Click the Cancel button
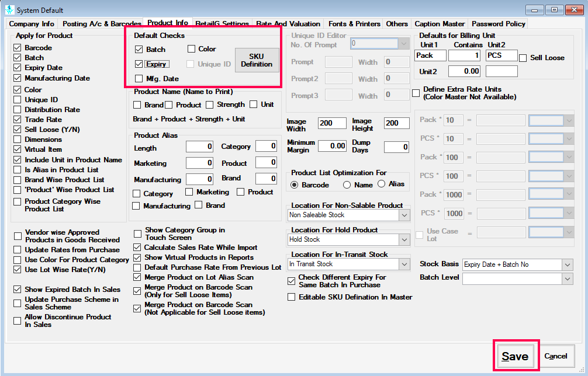This screenshot has width=588, height=376. pos(555,356)
